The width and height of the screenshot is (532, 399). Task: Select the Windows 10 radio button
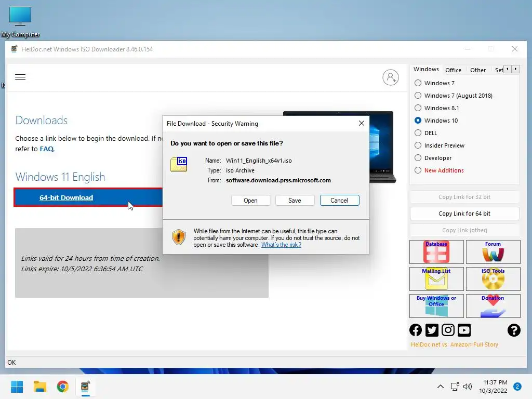[x=418, y=121]
